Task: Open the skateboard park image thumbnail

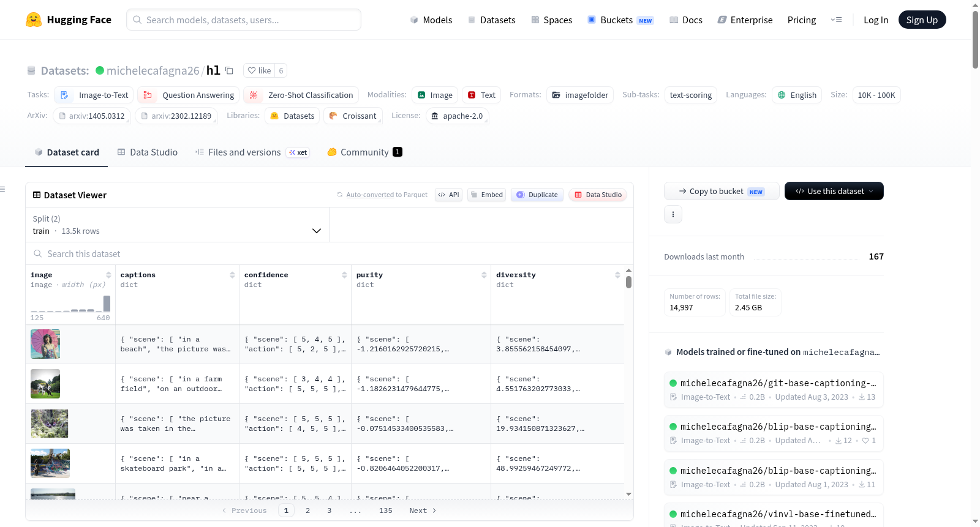Action: pos(50,463)
